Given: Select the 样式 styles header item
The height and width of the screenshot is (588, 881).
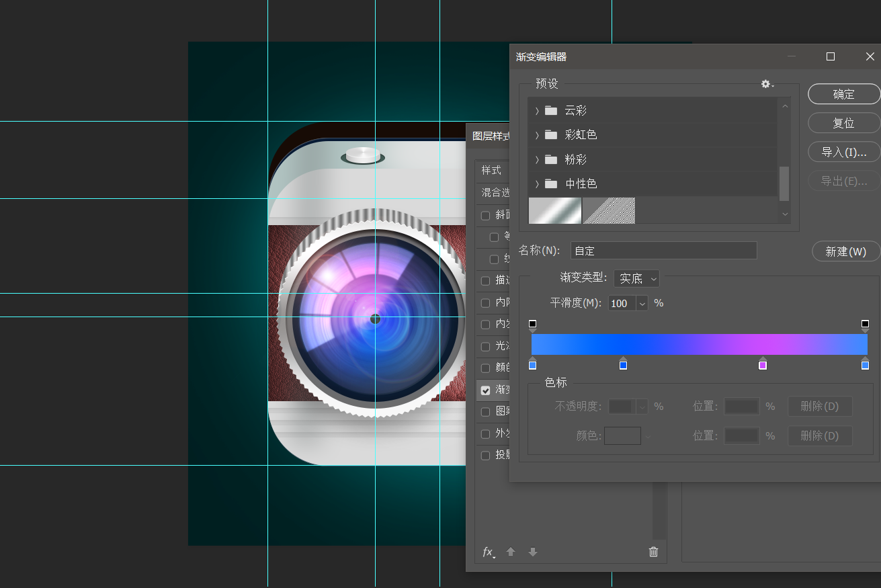Looking at the screenshot, I should tap(491, 170).
